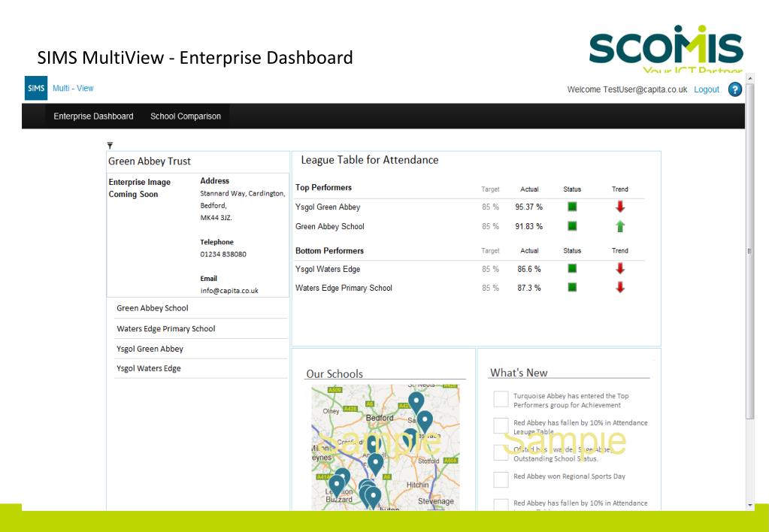Click the green status square for Ysgol Waters Edge
The image size is (769, 532).
coord(572,268)
